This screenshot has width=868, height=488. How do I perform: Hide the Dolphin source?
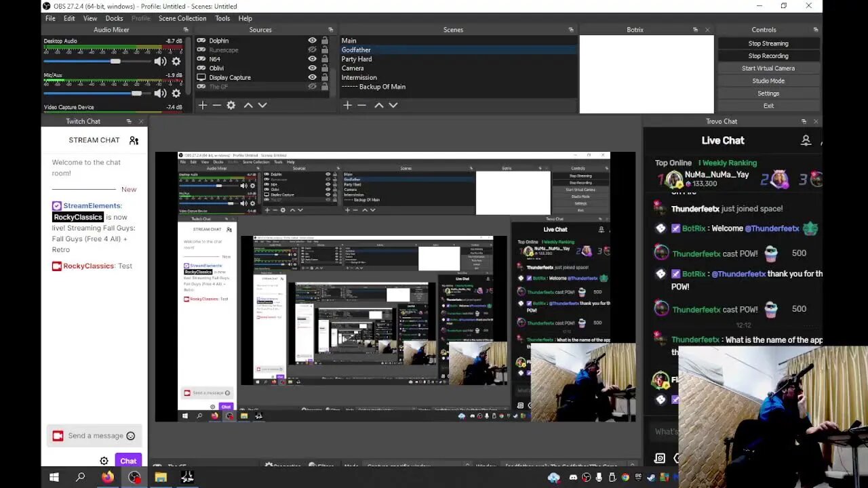coord(312,41)
